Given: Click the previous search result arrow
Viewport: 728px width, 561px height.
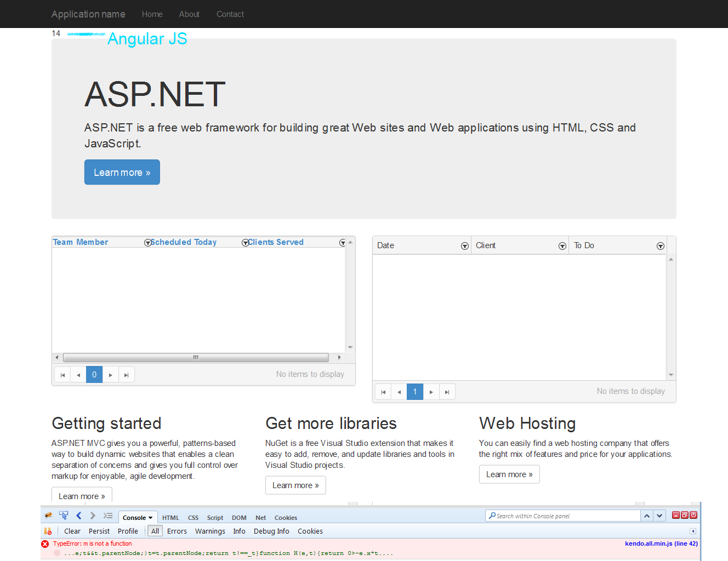Looking at the screenshot, I should tap(647, 516).
